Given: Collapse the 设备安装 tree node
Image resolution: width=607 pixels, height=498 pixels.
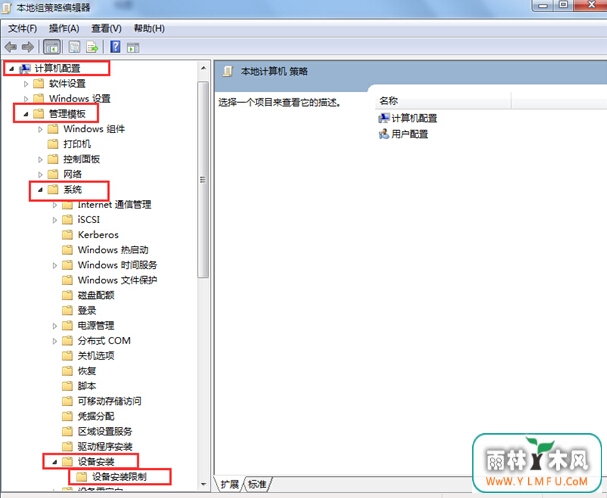Looking at the screenshot, I should (x=55, y=462).
